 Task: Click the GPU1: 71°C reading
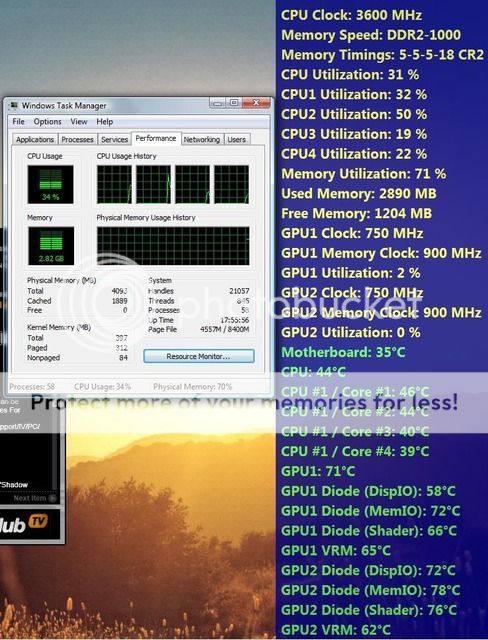click(318, 471)
